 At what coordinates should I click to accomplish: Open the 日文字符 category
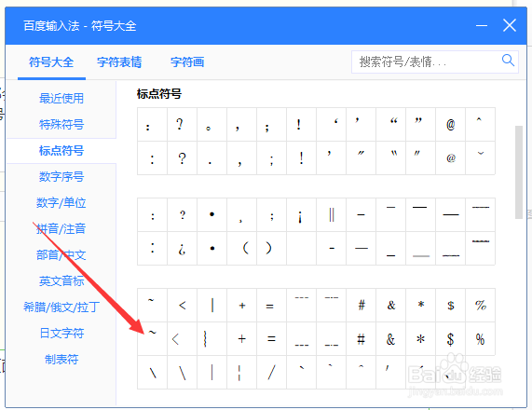[x=61, y=334]
